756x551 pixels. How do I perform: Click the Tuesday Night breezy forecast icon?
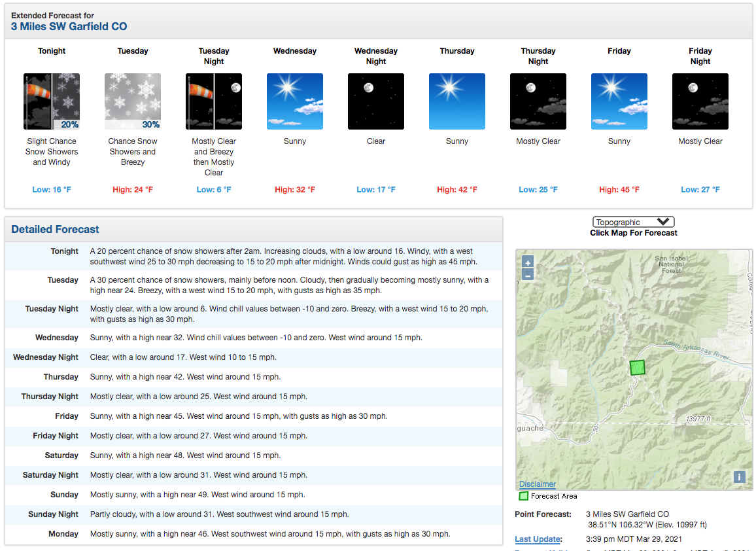[214, 101]
